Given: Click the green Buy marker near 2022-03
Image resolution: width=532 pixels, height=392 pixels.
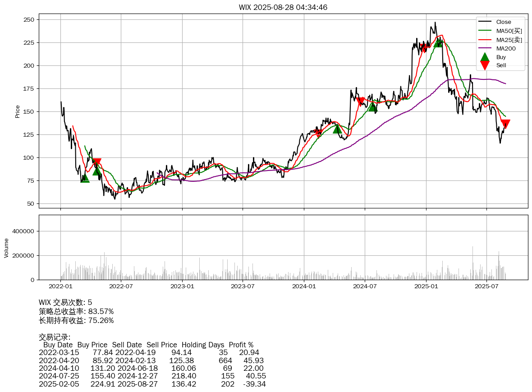Looking at the screenshot, I should pyautogui.click(x=85, y=178).
